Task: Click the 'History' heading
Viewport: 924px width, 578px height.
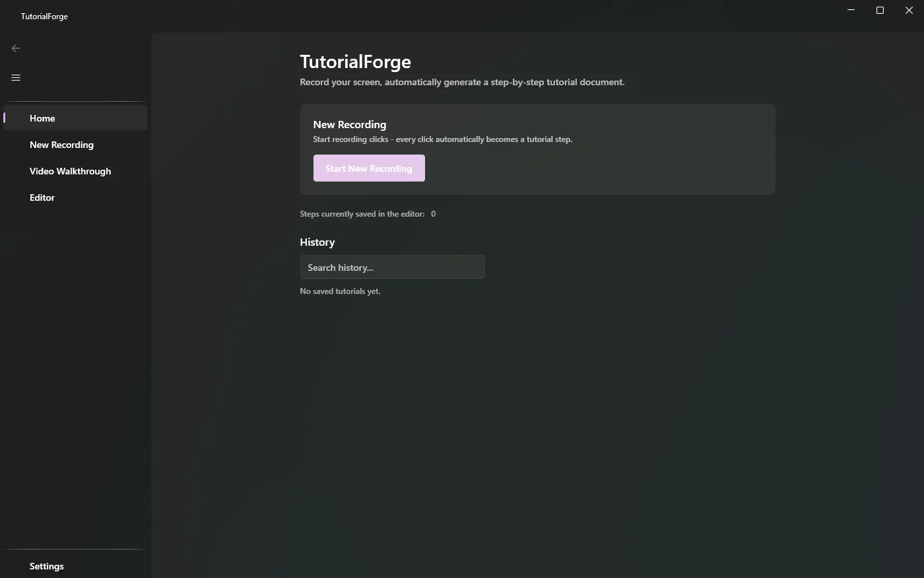Action: pos(317,242)
